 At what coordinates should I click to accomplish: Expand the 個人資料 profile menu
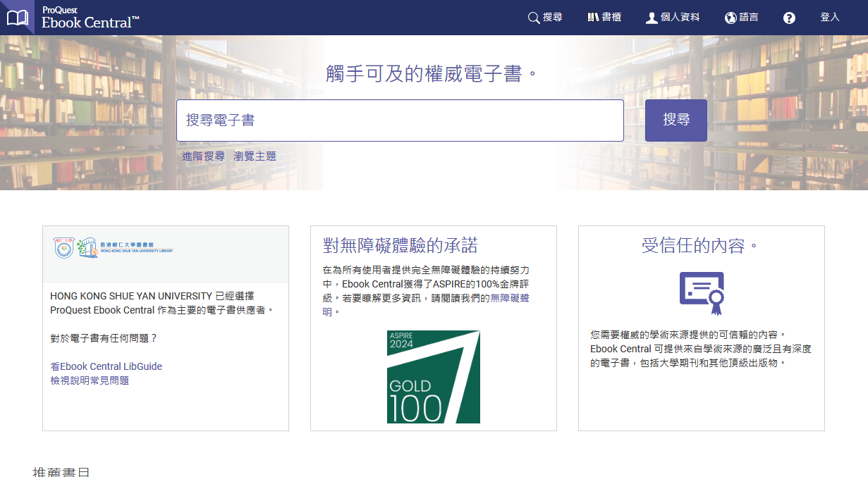point(680,18)
